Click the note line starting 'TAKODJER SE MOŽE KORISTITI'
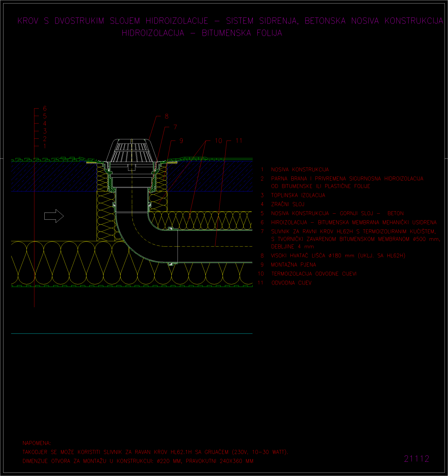448x476 pixels. pyautogui.click(x=155, y=452)
